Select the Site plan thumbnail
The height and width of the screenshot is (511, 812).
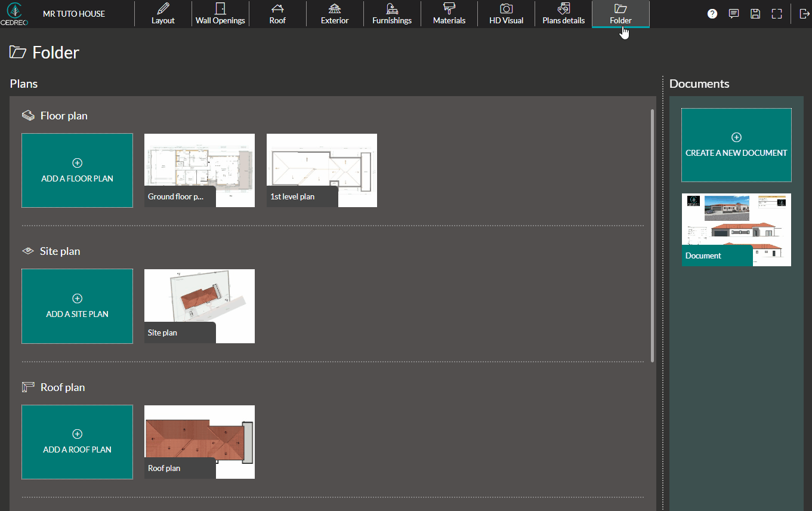(x=199, y=306)
